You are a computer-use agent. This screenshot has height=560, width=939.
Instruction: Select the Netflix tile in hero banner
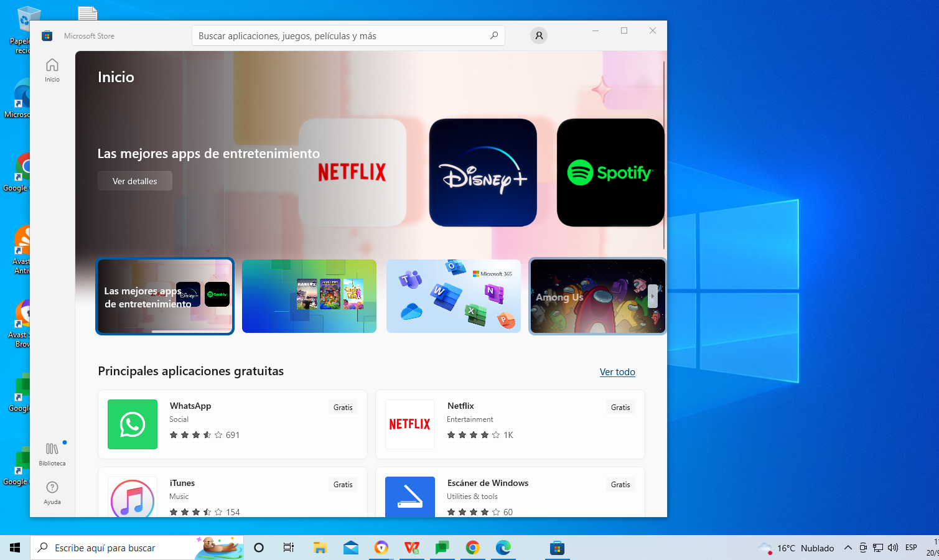[352, 172]
